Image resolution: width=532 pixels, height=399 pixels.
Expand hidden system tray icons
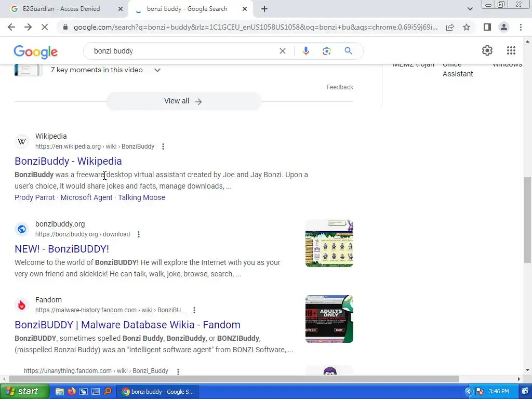pos(469,392)
